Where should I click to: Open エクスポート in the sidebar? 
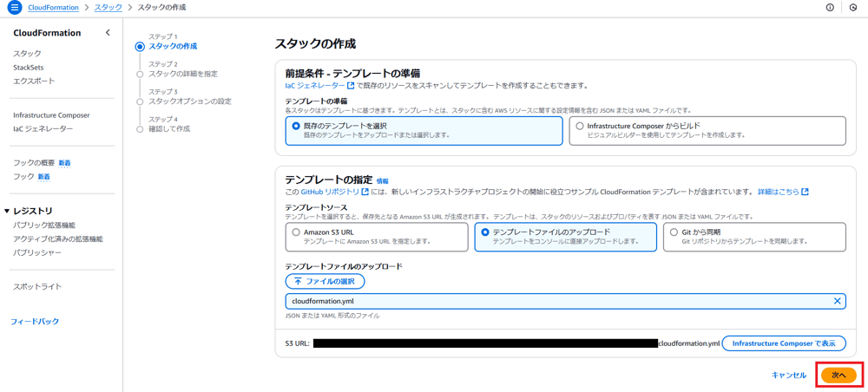click(34, 82)
